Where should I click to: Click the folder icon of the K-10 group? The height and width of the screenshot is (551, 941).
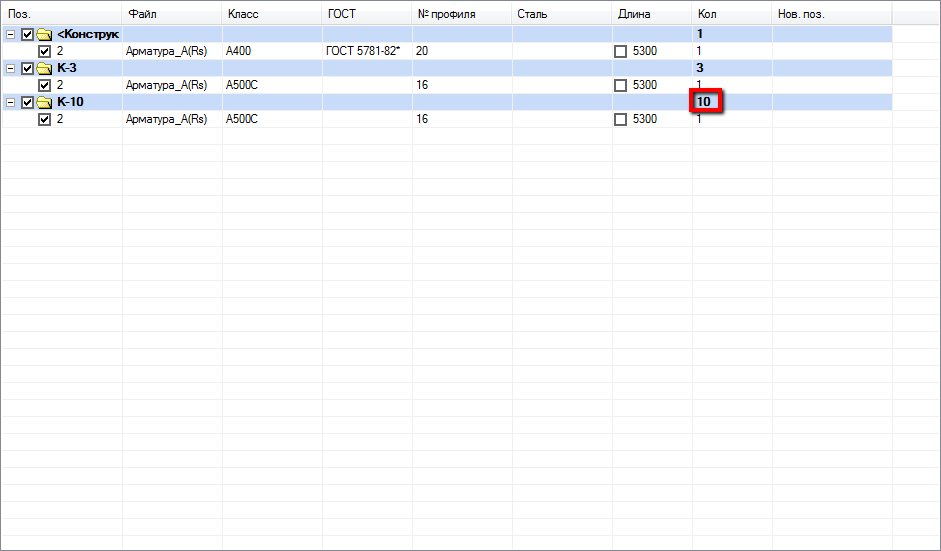point(44,102)
